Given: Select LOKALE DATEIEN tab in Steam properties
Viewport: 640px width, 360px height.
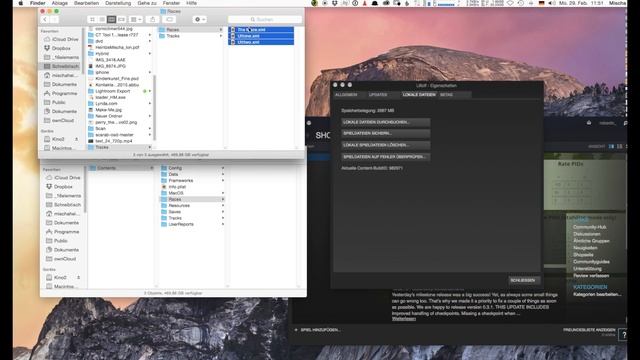Looking at the screenshot, I should (419, 95).
